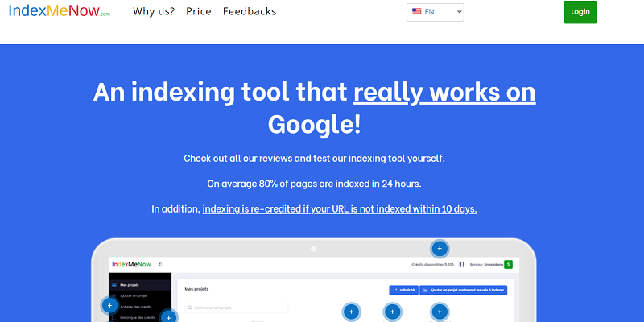Click the plus hotspot below the refraîchir button
This screenshot has height=322, width=644.
(392, 312)
